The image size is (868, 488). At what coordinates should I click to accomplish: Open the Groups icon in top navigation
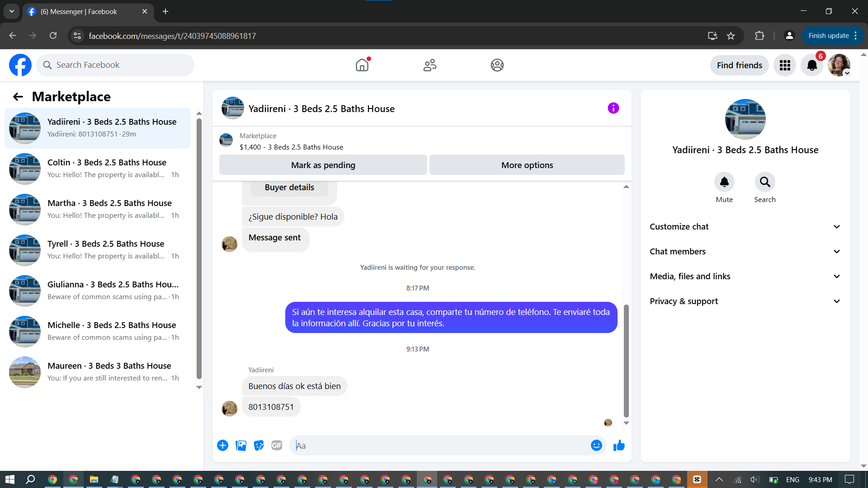point(497,65)
